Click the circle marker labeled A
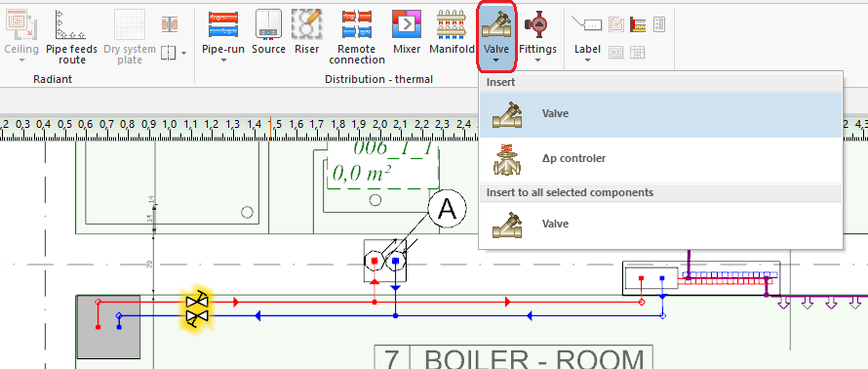This screenshot has height=369, width=868. [x=447, y=210]
